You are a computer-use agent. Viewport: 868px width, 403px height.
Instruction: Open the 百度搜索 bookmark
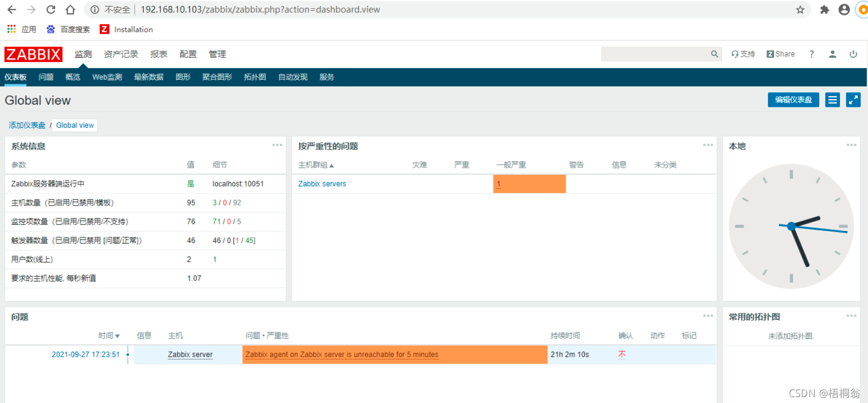[x=68, y=29]
